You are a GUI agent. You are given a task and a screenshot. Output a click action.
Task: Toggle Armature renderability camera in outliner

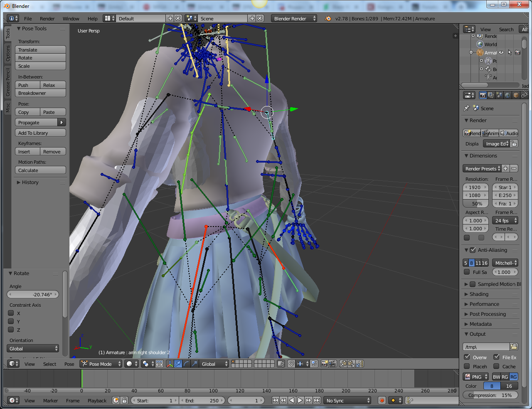click(517, 52)
